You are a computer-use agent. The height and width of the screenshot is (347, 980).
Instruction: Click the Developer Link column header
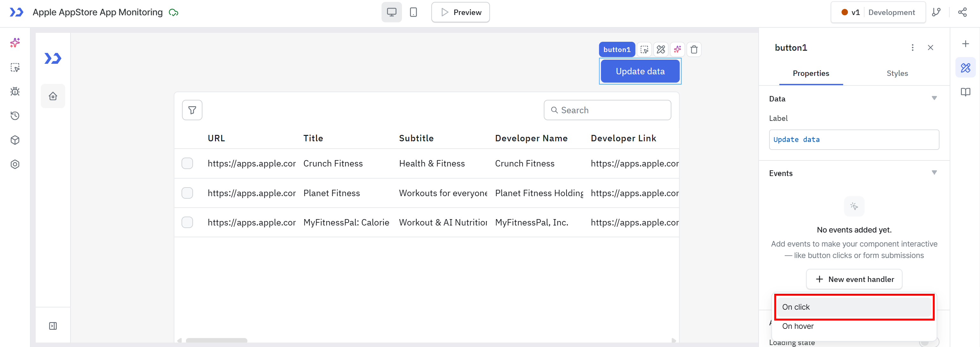[623, 138]
